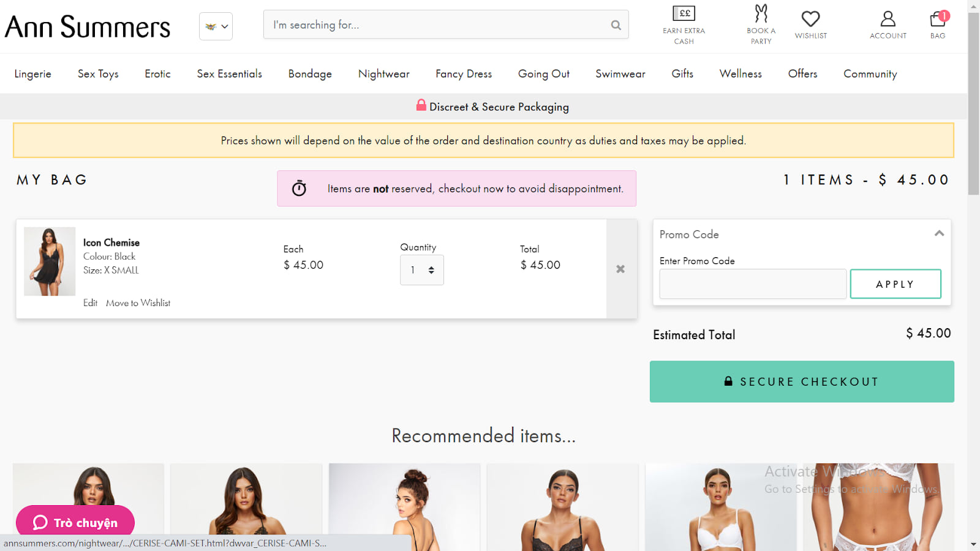The width and height of the screenshot is (980, 551).
Task: Open the Icon Chemise product thumbnail
Action: (x=50, y=261)
